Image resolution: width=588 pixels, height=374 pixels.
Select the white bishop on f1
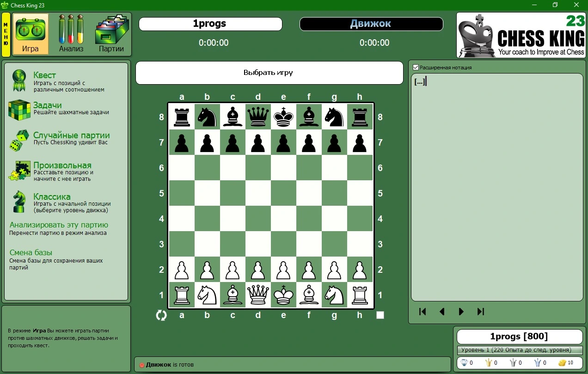[x=309, y=295]
